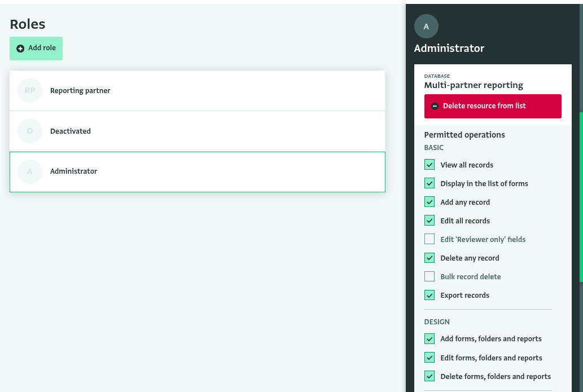Toggle Edit all records checkbox
583x392 pixels.
429,221
